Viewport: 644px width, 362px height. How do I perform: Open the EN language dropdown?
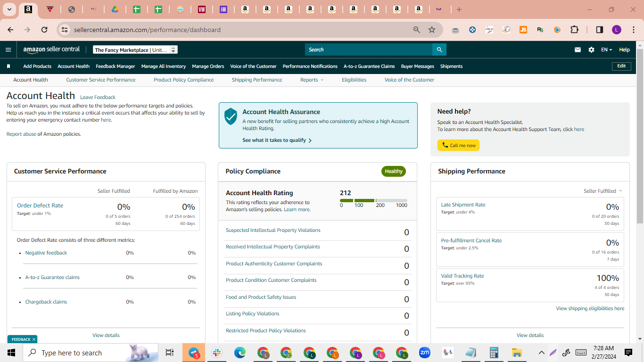point(606,49)
